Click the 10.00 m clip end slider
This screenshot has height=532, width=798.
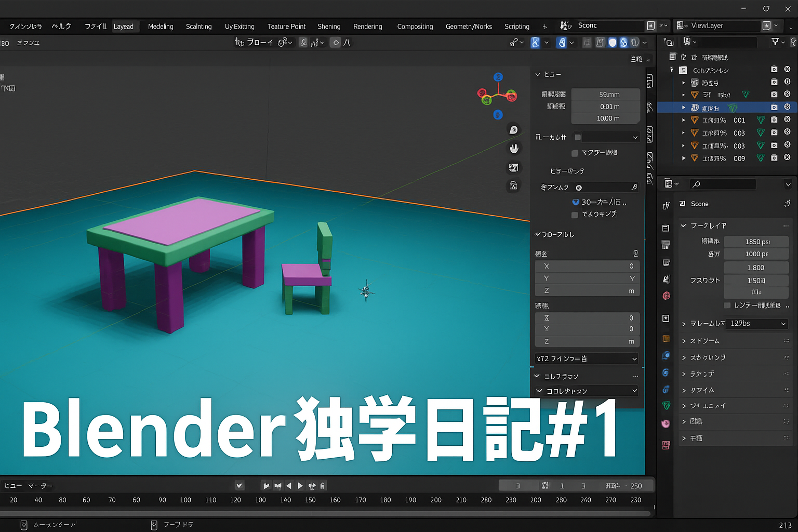[x=606, y=118]
